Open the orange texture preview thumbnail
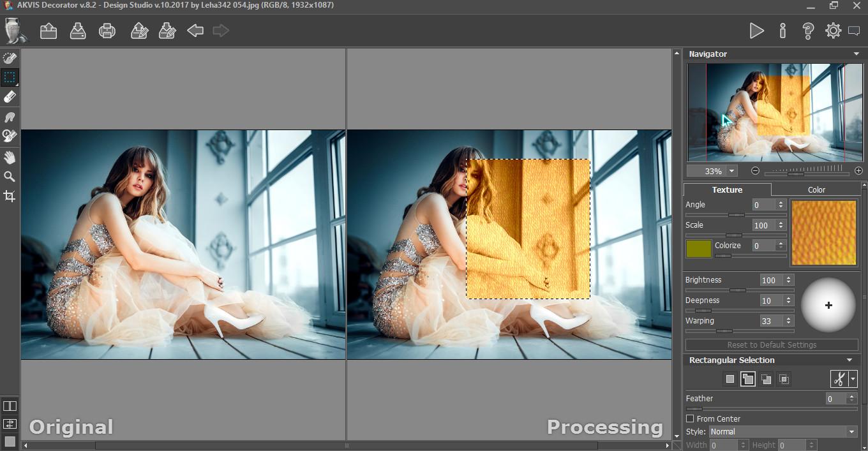Image resolution: width=868 pixels, height=451 pixels. click(823, 232)
